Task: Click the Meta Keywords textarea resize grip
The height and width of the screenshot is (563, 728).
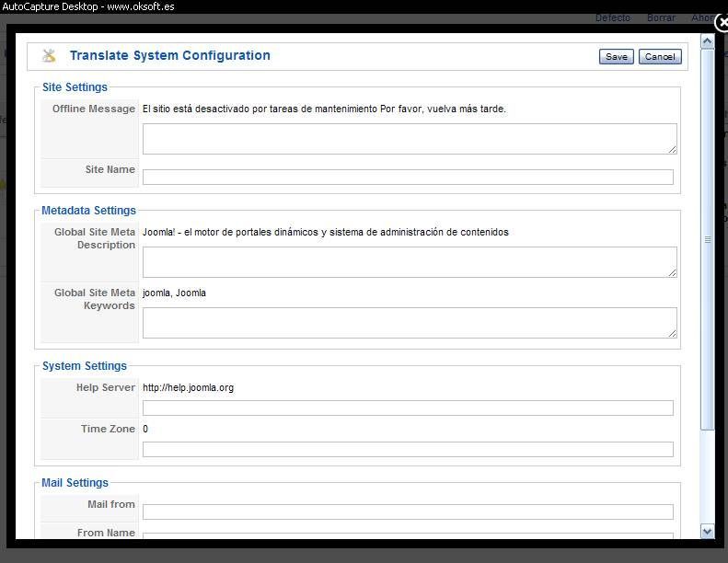Action: pyautogui.click(x=672, y=333)
